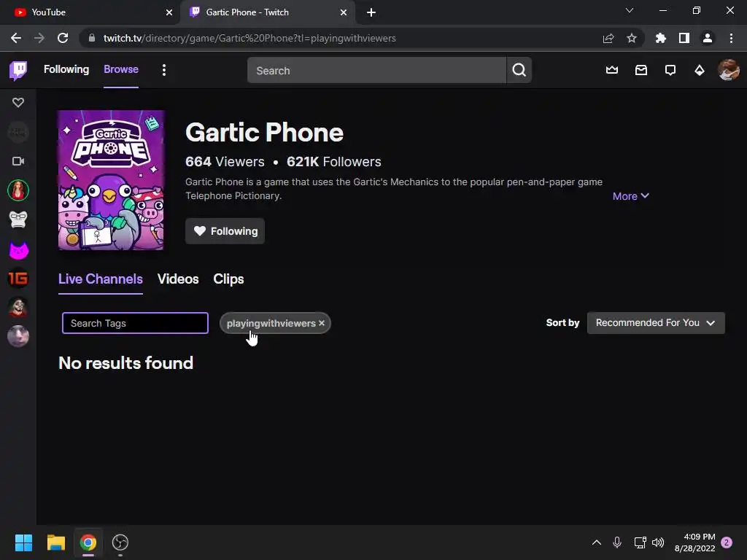Open the Prime loot crown icon
Image resolution: width=747 pixels, height=560 pixels.
[612, 71]
